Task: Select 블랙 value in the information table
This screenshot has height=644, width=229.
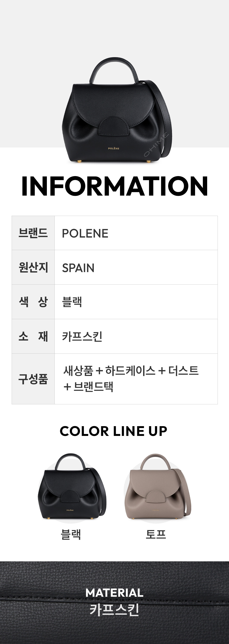Action: click(72, 302)
